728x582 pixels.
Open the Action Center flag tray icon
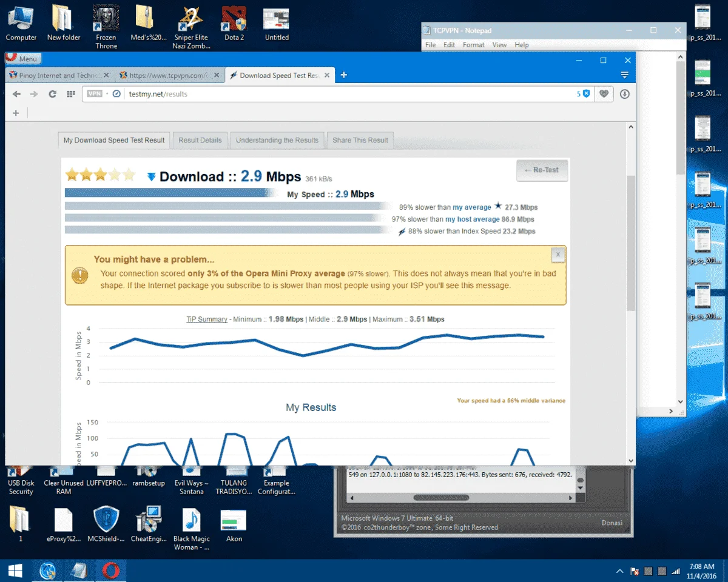point(634,571)
